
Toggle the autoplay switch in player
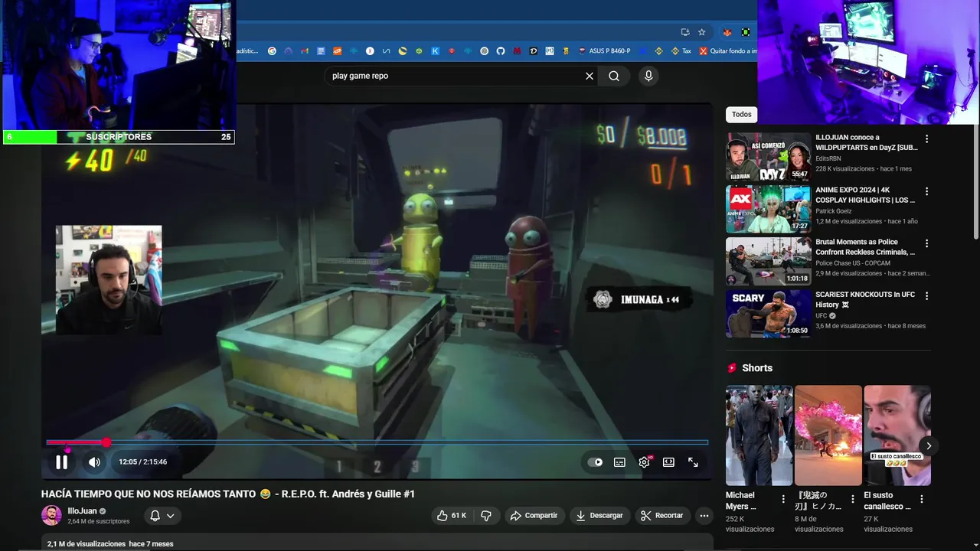tap(595, 462)
